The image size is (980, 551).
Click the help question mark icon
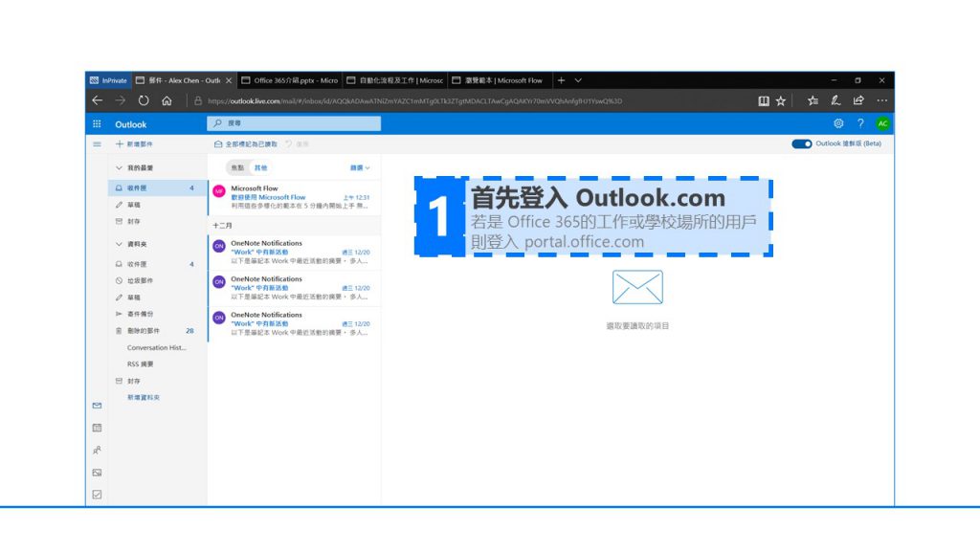pos(860,123)
